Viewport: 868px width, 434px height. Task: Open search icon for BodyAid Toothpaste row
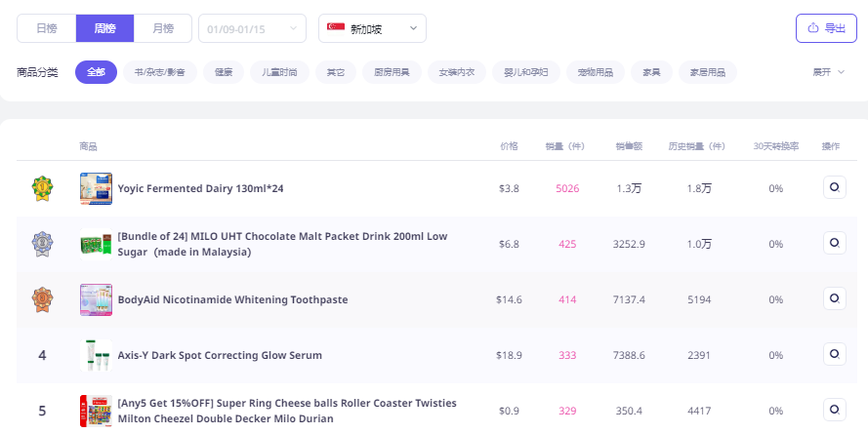click(x=834, y=298)
